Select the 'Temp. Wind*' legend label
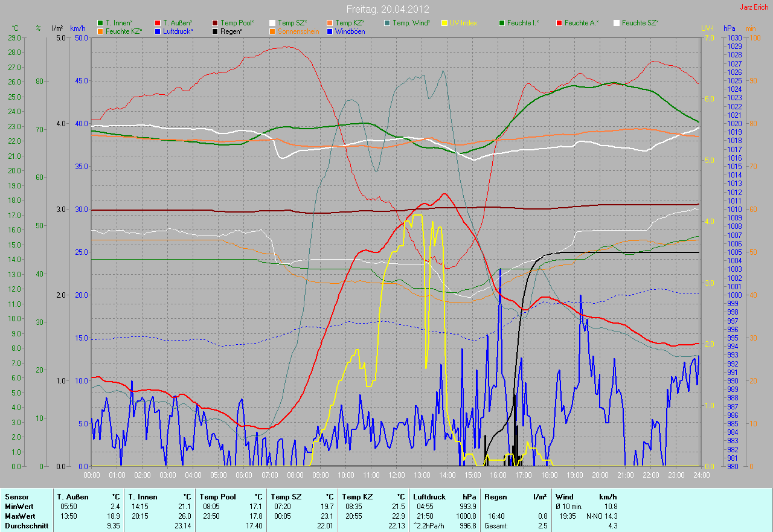The width and height of the screenshot is (773, 532). tap(411, 23)
